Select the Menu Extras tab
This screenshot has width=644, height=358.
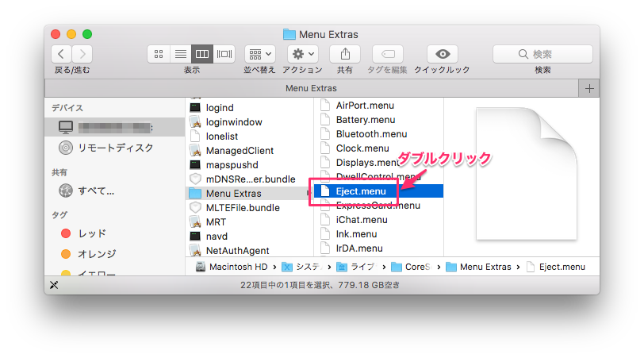pos(312,88)
